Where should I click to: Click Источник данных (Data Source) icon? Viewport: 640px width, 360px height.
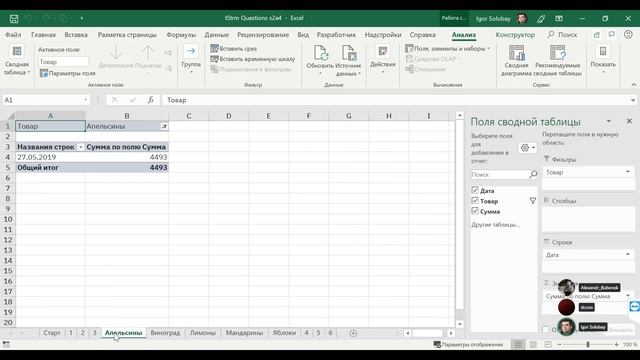click(x=349, y=53)
